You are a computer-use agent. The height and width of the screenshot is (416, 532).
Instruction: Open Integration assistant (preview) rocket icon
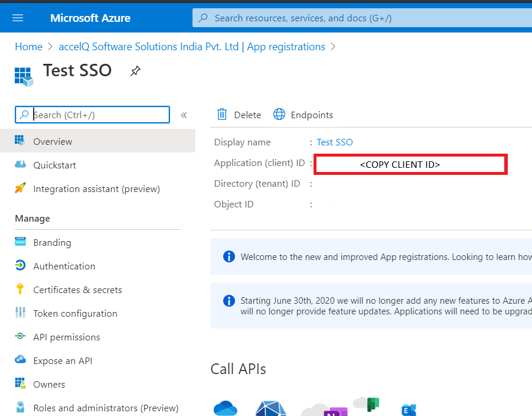pos(20,188)
